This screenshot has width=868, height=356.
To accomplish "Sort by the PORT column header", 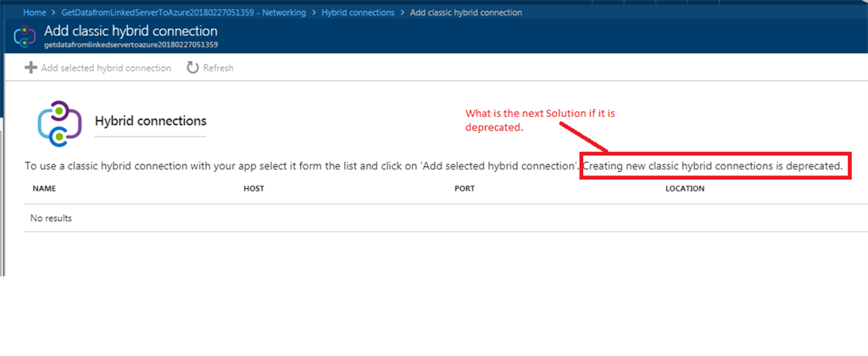I will click(465, 189).
